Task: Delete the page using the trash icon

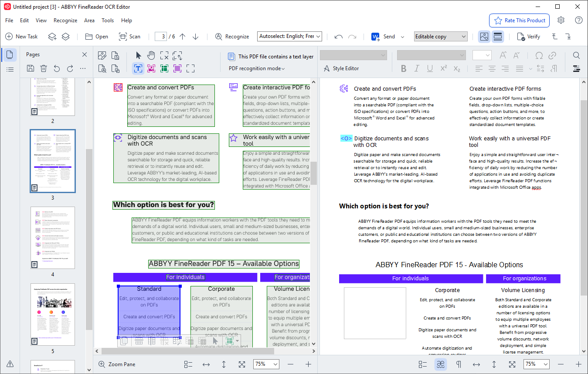Action: 44,68
